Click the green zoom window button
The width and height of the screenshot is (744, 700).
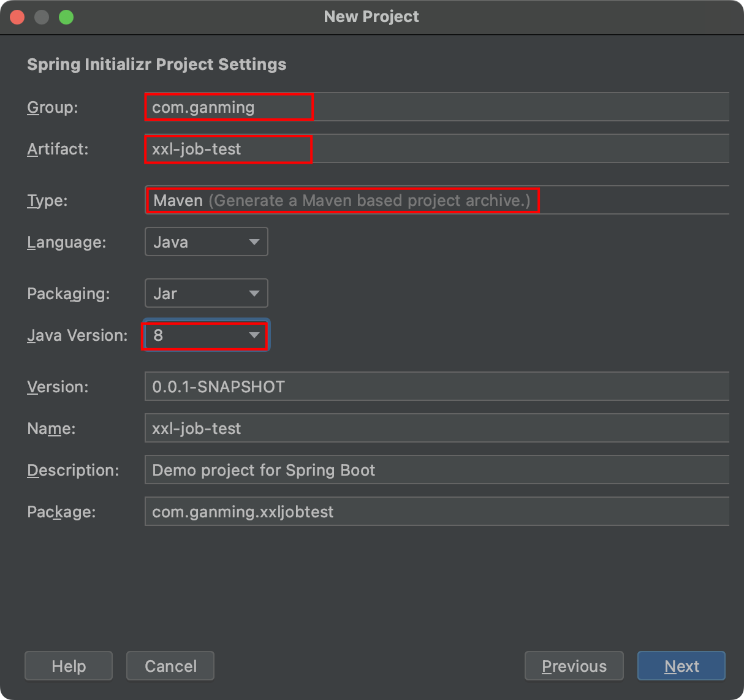66,17
